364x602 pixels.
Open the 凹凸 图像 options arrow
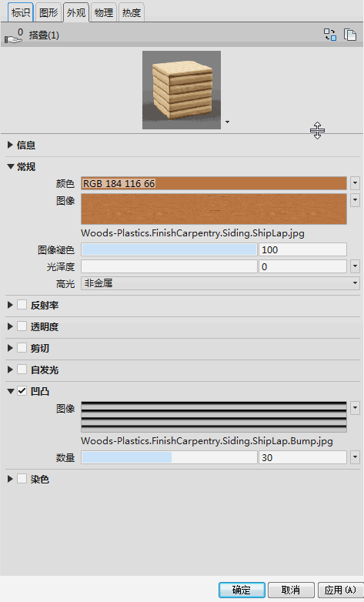355,408
